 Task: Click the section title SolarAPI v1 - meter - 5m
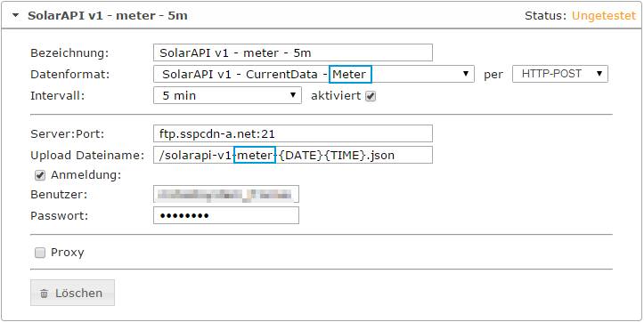[x=108, y=16]
